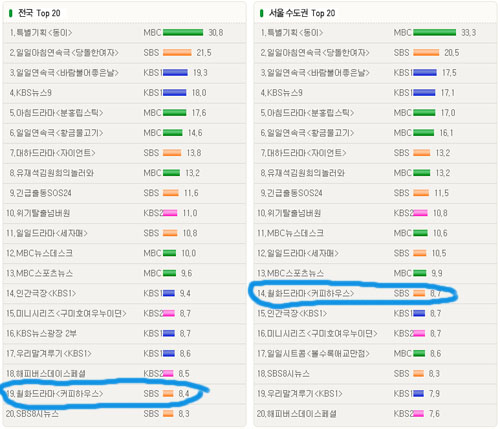This screenshot has width=500, height=429.
Task: Select SBS8시뉴스 ranked 20 nationwide
Action: point(32,414)
